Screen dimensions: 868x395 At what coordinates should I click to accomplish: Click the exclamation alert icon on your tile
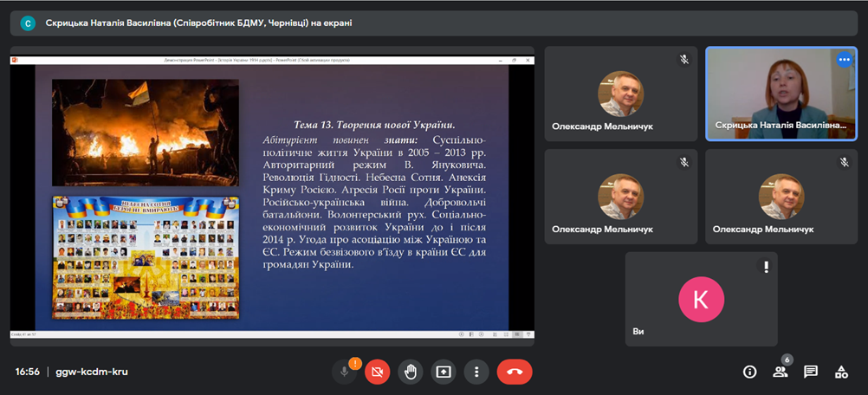tap(766, 267)
